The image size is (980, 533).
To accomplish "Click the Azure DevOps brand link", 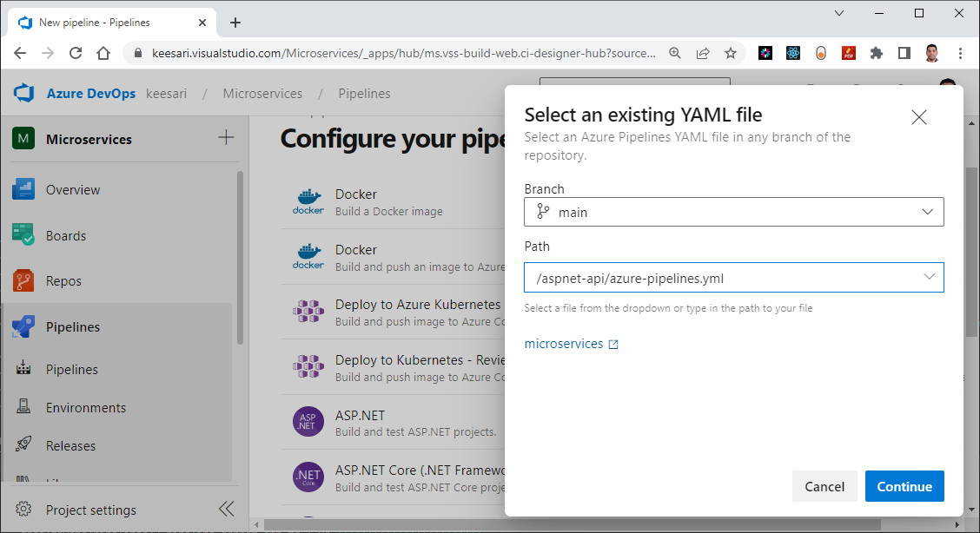I will [91, 94].
